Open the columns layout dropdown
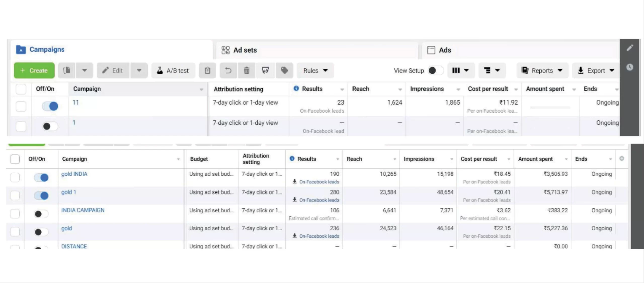Image resolution: width=644 pixels, height=283 pixels. [x=460, y=70]
